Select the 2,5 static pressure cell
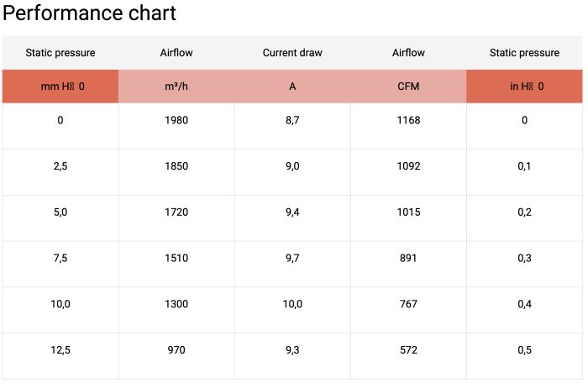Viewport: 588px width, 388px height. [x=60, y=166]
